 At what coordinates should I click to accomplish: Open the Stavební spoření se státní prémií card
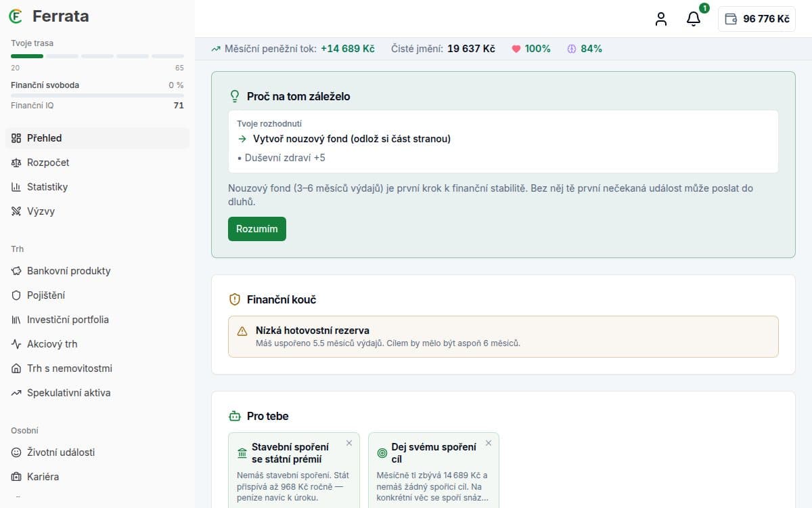pyautogui.click(x=294, y=470)
